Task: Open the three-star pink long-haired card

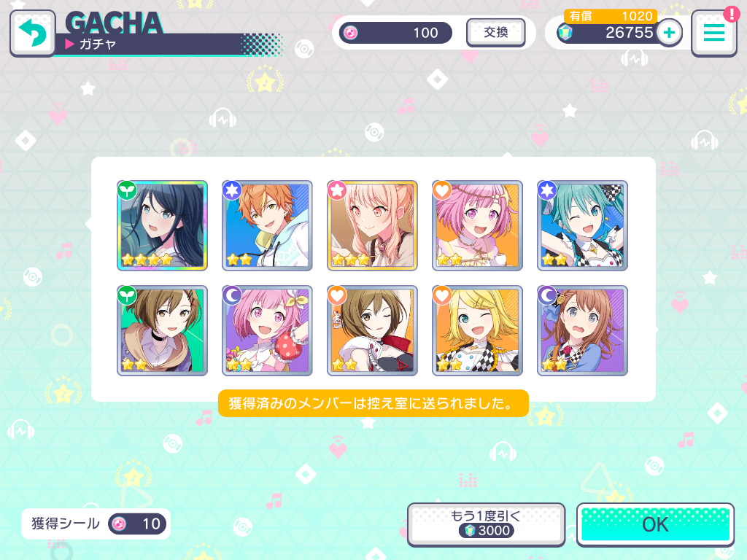Action: (x=372, y=225)
